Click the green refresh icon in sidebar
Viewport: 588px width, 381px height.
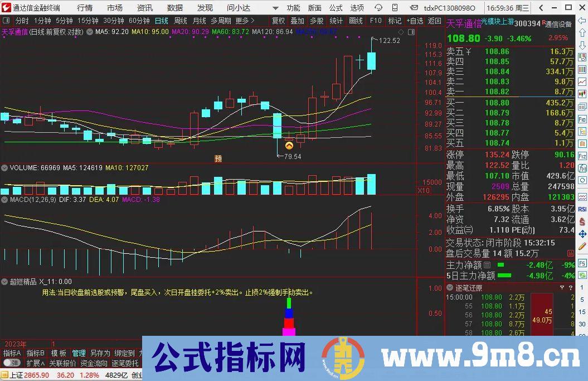582,275
